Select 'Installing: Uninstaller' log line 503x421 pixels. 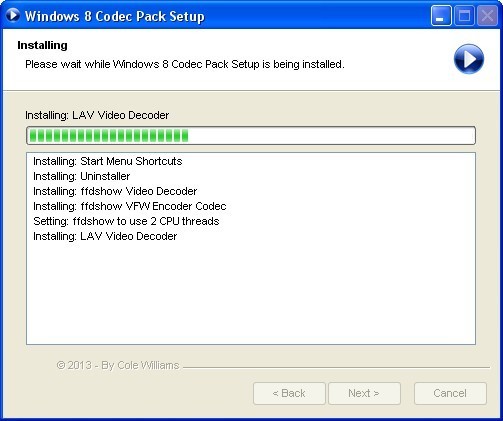tap(82, 176)
